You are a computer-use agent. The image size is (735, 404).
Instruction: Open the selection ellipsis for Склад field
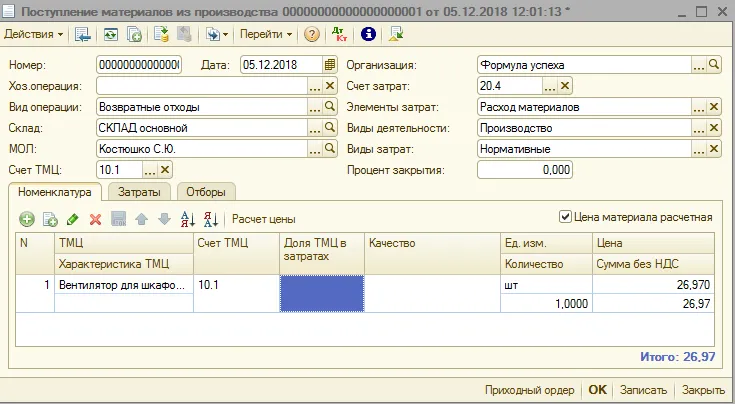(x=315, y=128)
